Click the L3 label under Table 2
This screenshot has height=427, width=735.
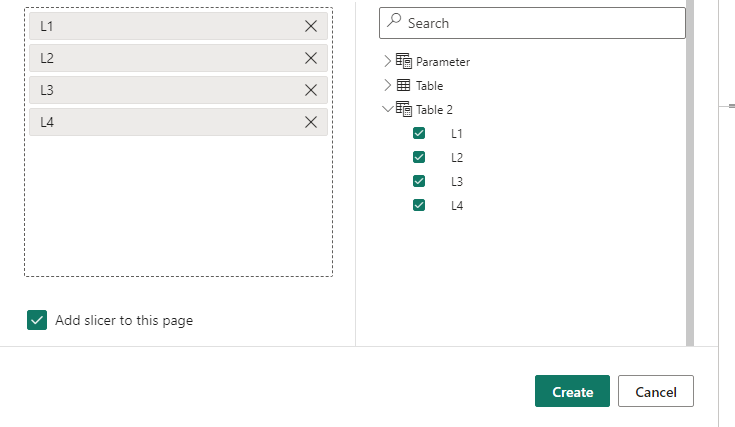457,181
